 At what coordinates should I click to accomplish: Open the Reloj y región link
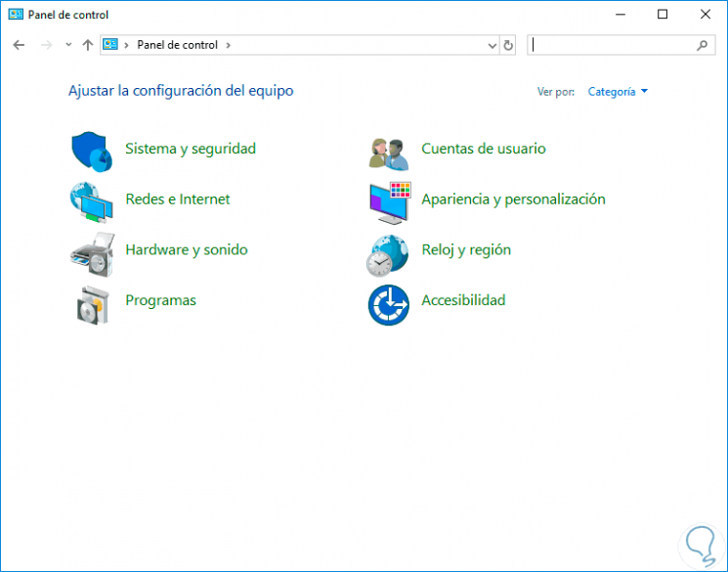coord(466,250)
